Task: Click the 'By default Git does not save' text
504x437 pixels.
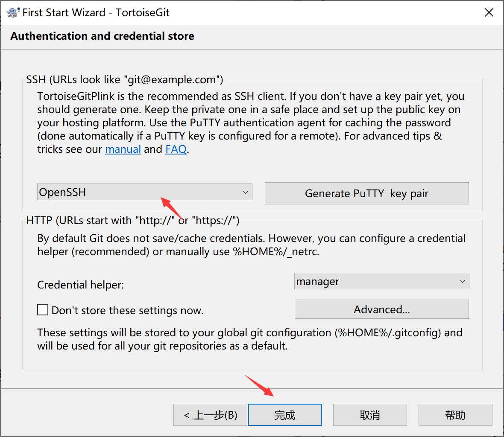Action: [251, 245]
